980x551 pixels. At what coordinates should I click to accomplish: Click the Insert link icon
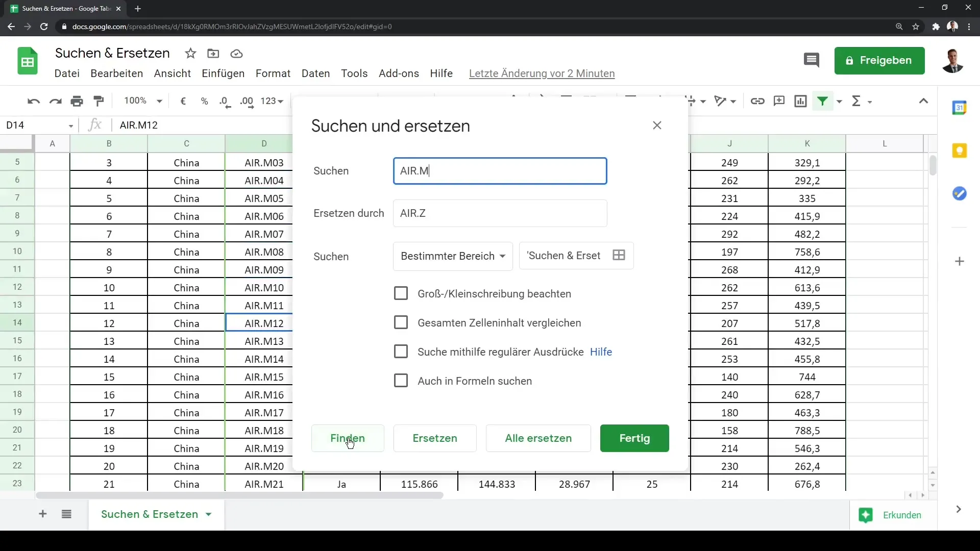pyautogui.click(x=757, y=101)
